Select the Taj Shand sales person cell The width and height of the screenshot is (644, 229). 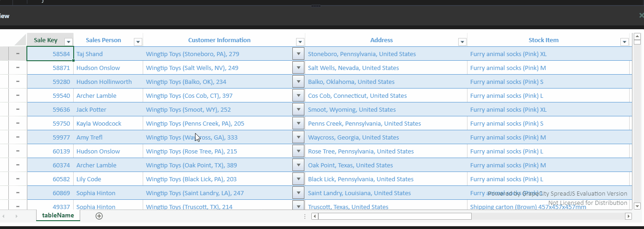tap(108, 54)
